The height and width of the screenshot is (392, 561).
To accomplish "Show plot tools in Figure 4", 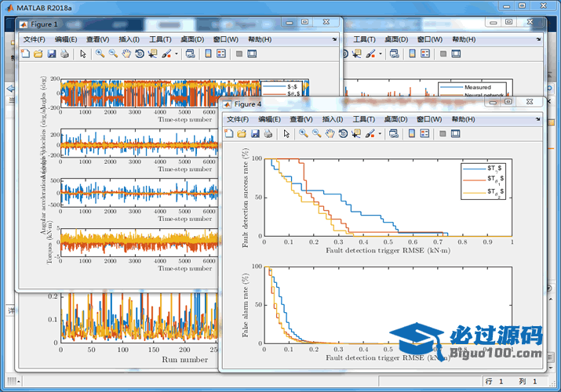I will 455,133.
